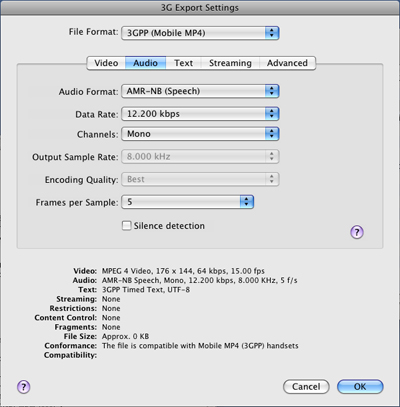Open the Text tab
The height and width of the screenshot is (407, 400).
[x=183, y=63]
